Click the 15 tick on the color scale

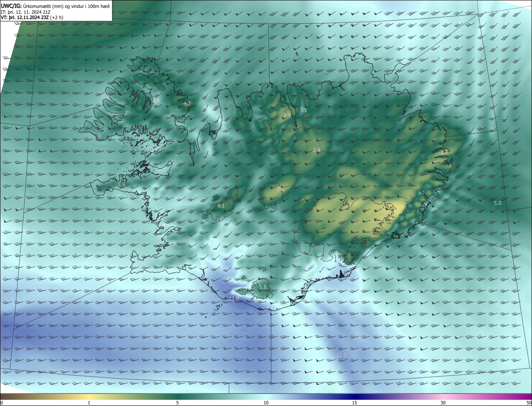[x=355, y=403]
